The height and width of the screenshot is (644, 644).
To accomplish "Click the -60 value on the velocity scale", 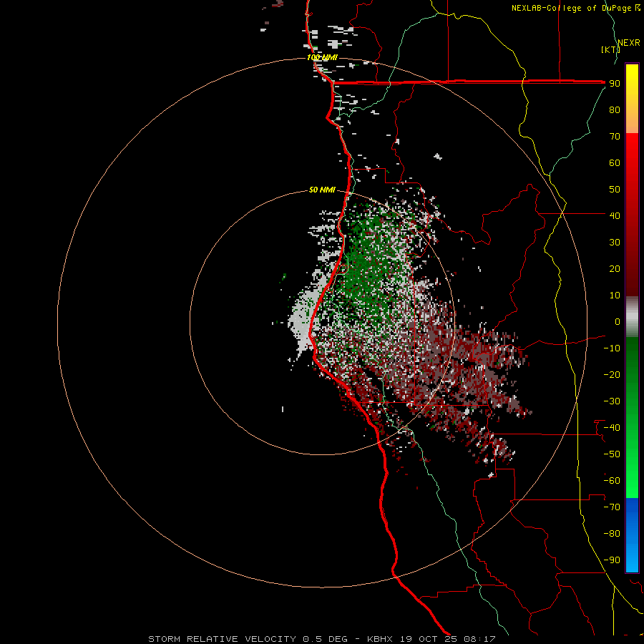I will (x=612, y=481).
